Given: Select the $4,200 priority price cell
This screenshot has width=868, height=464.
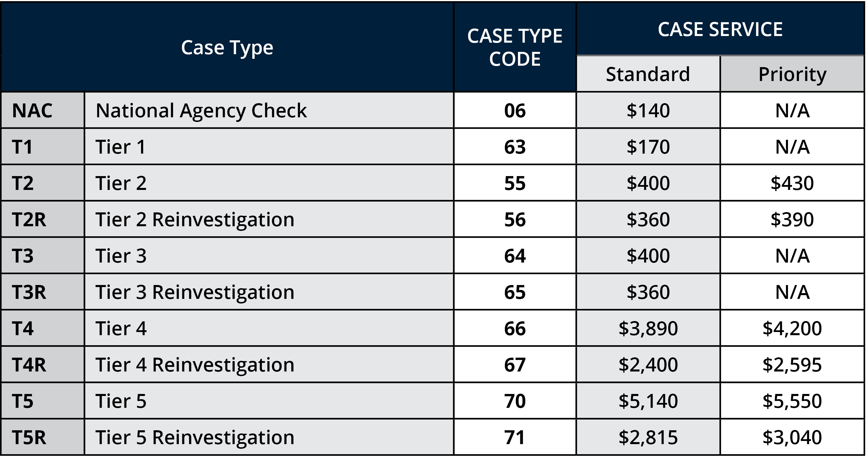Looking at the screenshot, I should coord(792,328).
